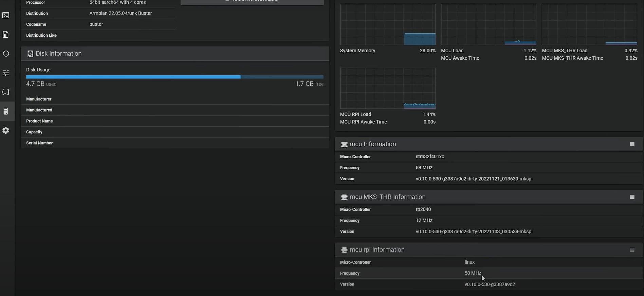Screen dimensions: 644x296
Task: Click the MCU RPI Awake Time 0.00s value
Action: (429, 122)
